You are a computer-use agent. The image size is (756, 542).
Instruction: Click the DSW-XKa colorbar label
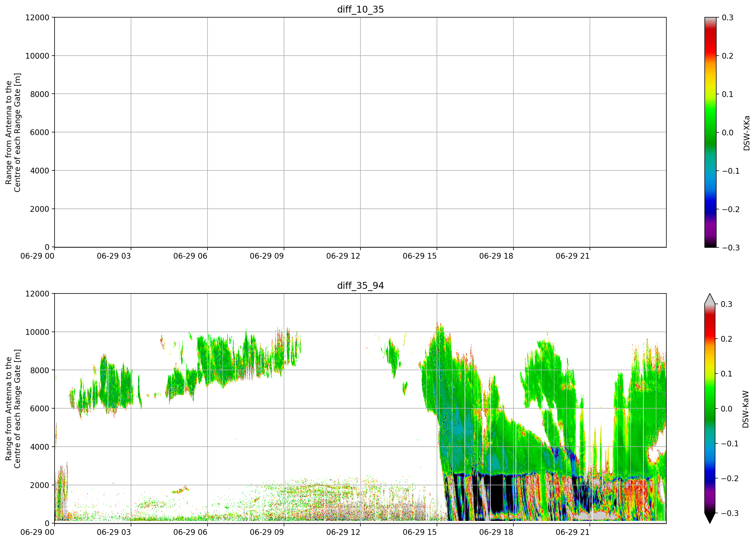(x=747, y=133)
